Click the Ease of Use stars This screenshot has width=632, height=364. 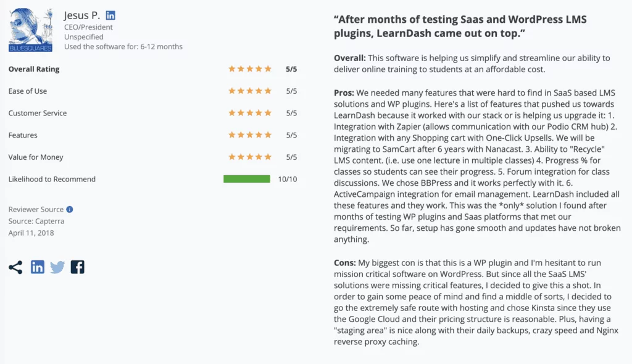tap(250, 91)
